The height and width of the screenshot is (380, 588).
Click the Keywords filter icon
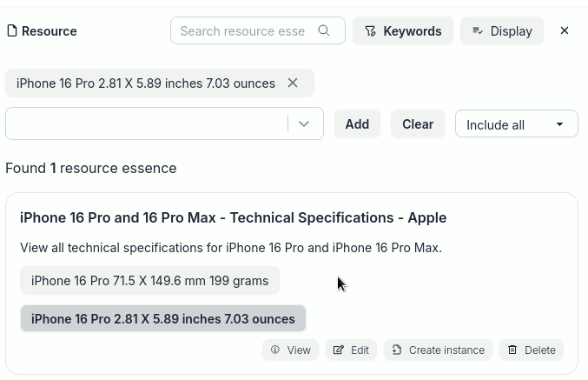coord(371,31)
